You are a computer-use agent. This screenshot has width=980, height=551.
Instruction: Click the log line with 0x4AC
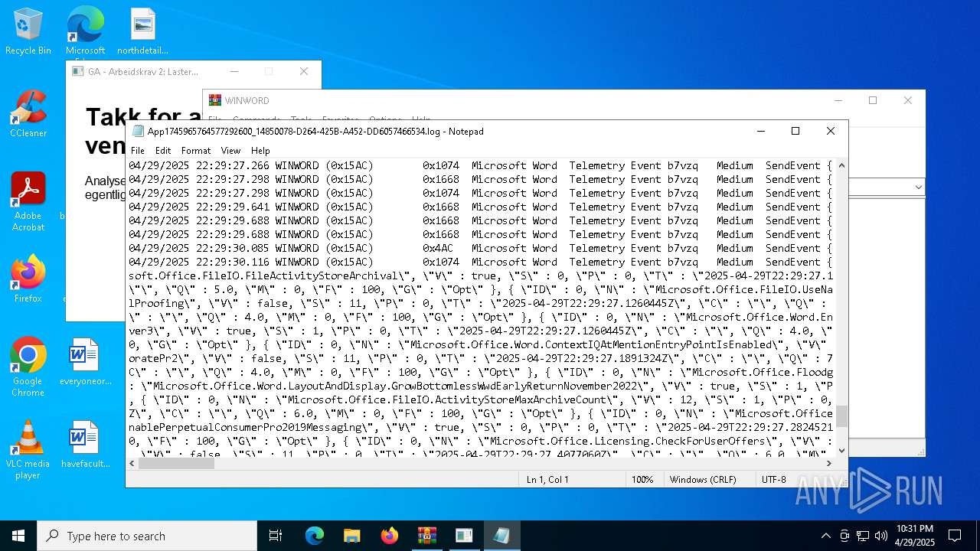pyautogui.click(x=480, y=248)
